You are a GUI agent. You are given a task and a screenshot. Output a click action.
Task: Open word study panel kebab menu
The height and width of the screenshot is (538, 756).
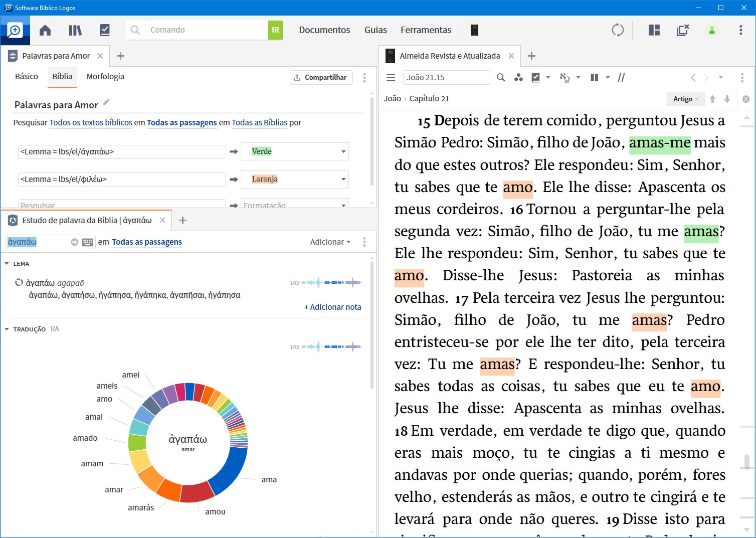(x=364, y=242)
